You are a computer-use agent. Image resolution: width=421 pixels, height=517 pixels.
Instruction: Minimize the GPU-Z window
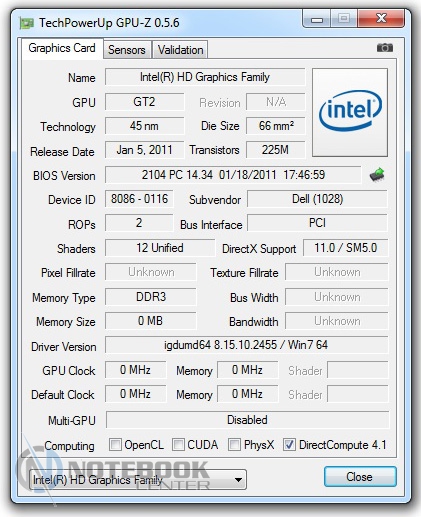(316, 18)
